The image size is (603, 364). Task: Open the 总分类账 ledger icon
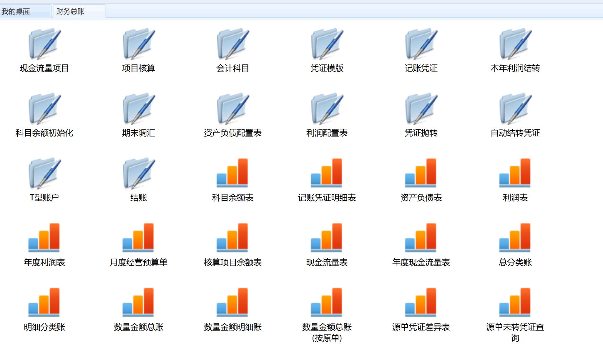(515, 238)
